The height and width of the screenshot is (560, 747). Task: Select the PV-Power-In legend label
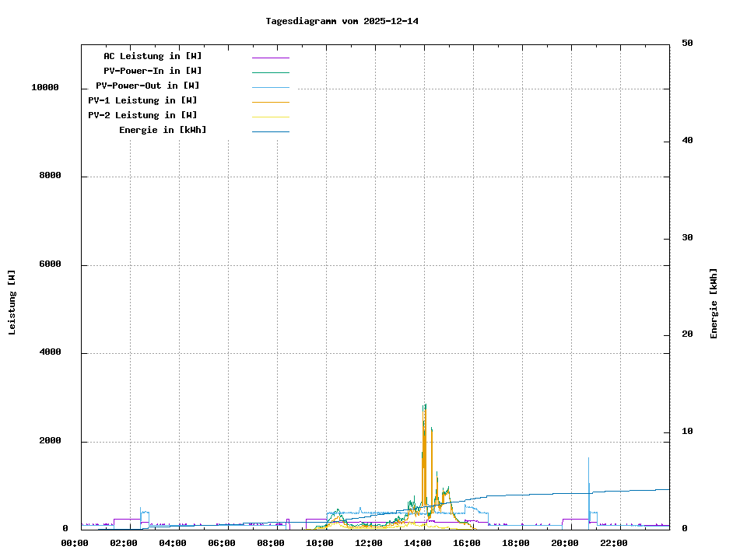[153, 71]
